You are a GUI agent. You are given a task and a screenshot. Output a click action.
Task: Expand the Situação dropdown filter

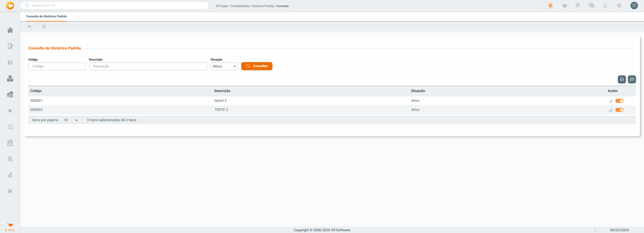224,66
